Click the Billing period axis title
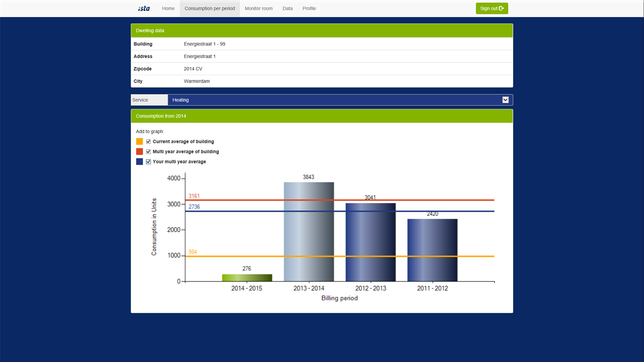This screenshot has height=362, width=644. click(x=339, y=298)
